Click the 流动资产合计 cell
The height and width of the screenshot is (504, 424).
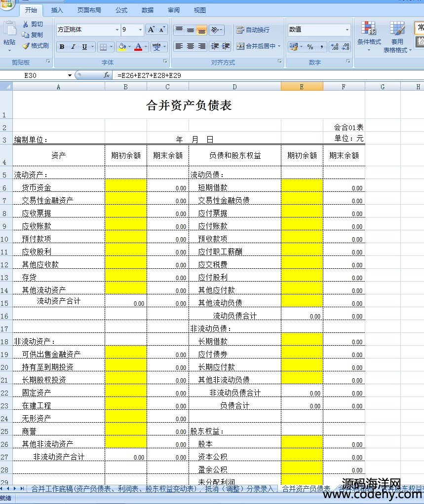point(59,301)
